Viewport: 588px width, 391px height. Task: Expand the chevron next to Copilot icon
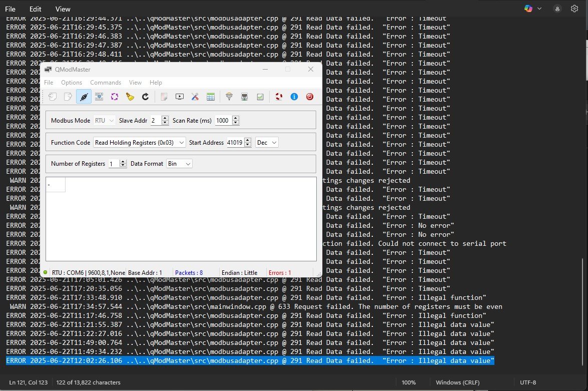[x=539, y=9]
